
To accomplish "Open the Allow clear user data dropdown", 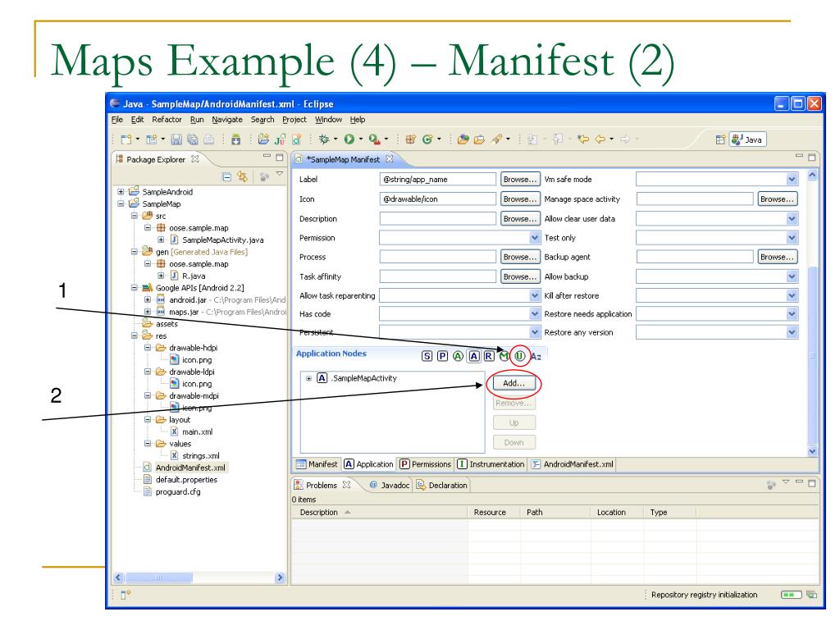I will tap(792, 218).
